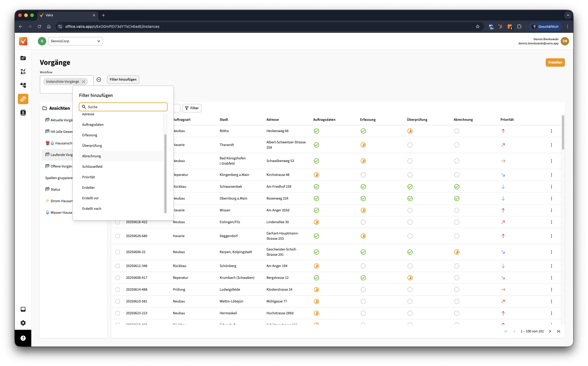Screen dimensions: 588x366
Task: Click the help question mark icon
Action: tap(23, 338)
